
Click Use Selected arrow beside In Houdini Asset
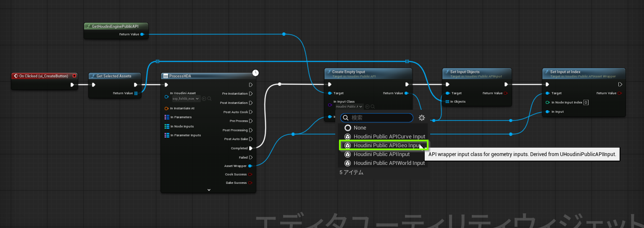[x=204, y=99]
